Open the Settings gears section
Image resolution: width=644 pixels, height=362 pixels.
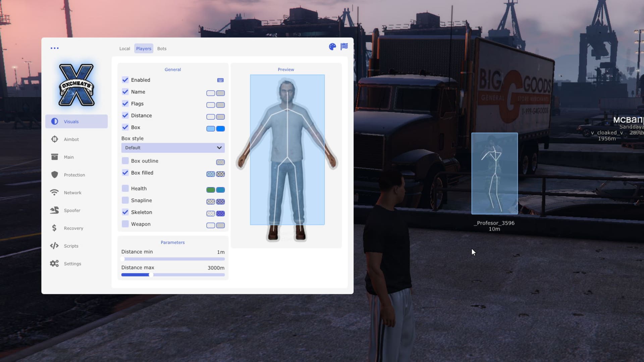76,263
